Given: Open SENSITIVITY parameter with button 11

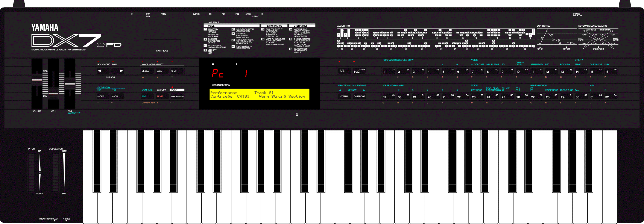Looking at the screenshot, I should 537,71.
